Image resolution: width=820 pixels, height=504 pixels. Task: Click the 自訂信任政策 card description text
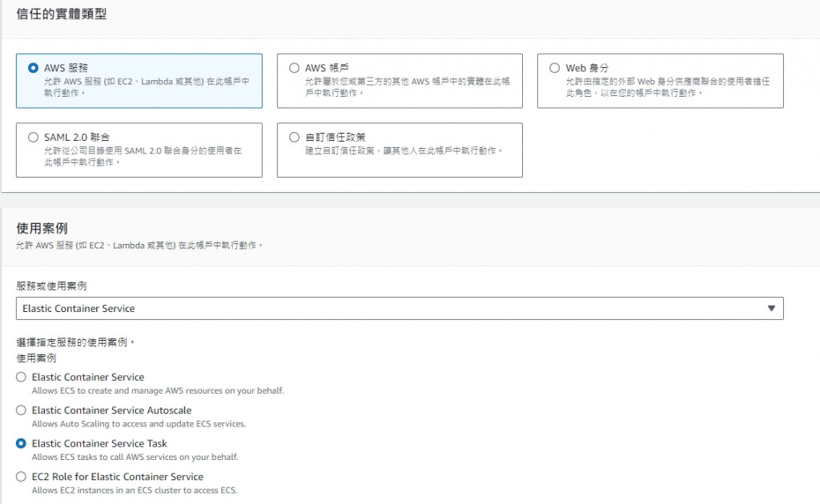coord(404,151)
